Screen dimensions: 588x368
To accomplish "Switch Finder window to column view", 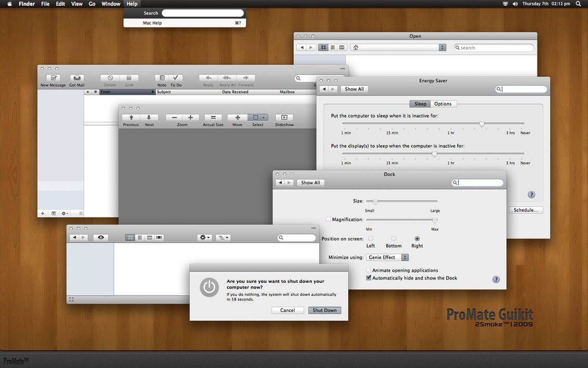I will (150, 237).
